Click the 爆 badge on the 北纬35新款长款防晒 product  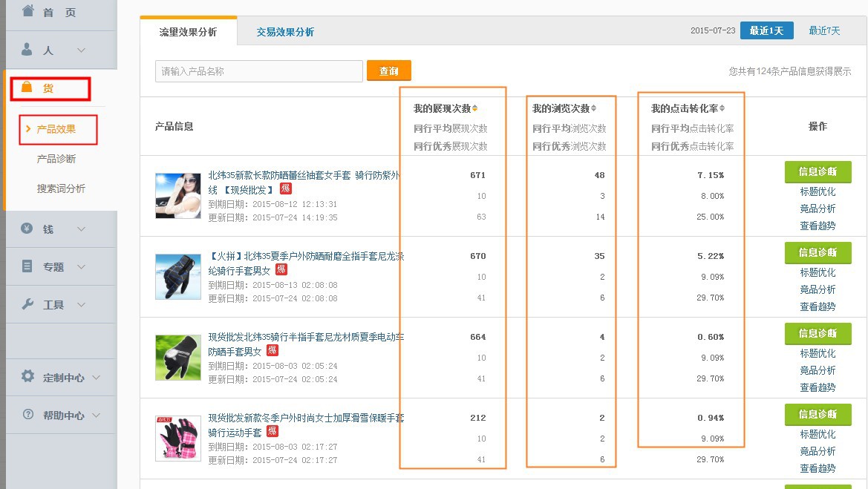[286, 188]
